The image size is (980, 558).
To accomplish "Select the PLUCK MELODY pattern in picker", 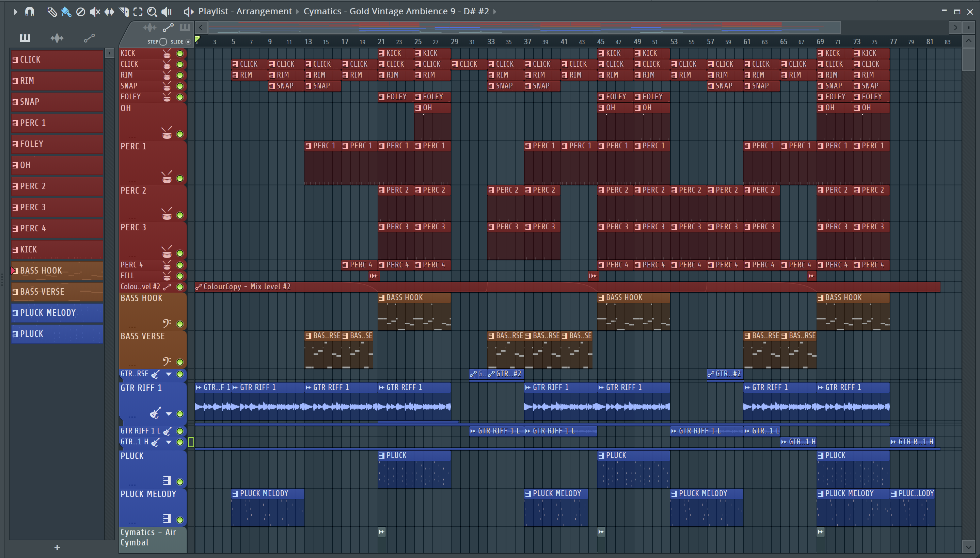I will pos(57,313).
